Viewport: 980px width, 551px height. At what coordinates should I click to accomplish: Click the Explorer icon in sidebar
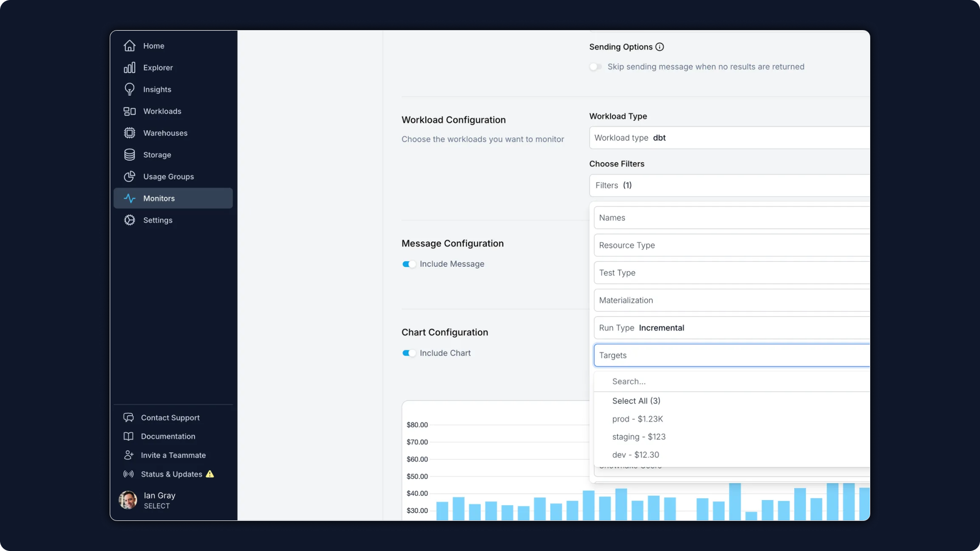129,67
